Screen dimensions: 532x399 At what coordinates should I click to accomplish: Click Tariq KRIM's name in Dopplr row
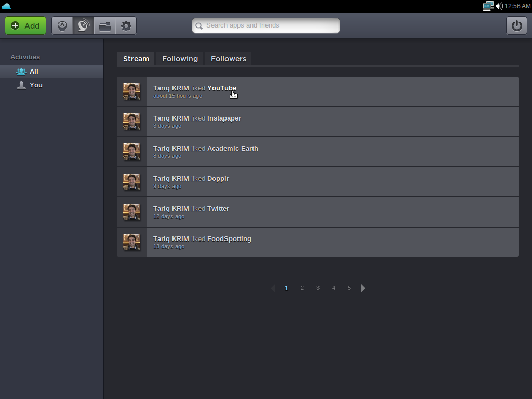[171, 179]
